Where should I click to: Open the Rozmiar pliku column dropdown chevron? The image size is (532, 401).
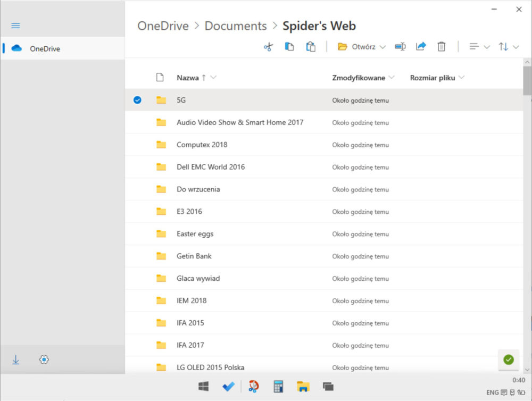coord(461,77)
